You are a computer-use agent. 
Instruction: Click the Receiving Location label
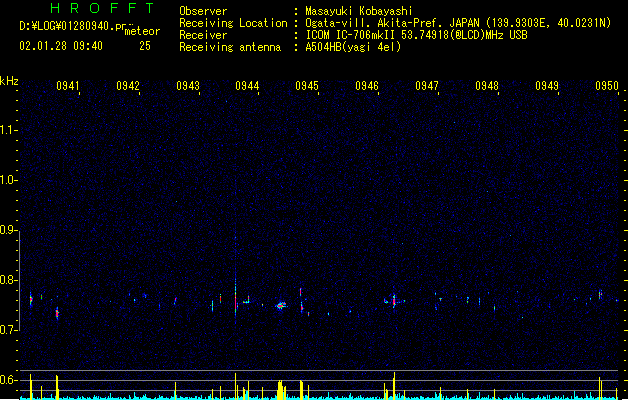pyautogui.click(x=233, y=23)
